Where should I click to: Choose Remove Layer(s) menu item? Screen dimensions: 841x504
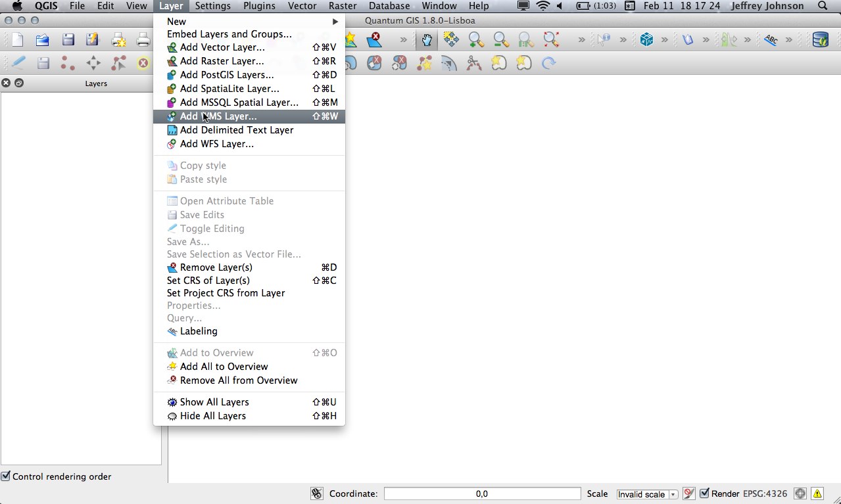[249, 267]
